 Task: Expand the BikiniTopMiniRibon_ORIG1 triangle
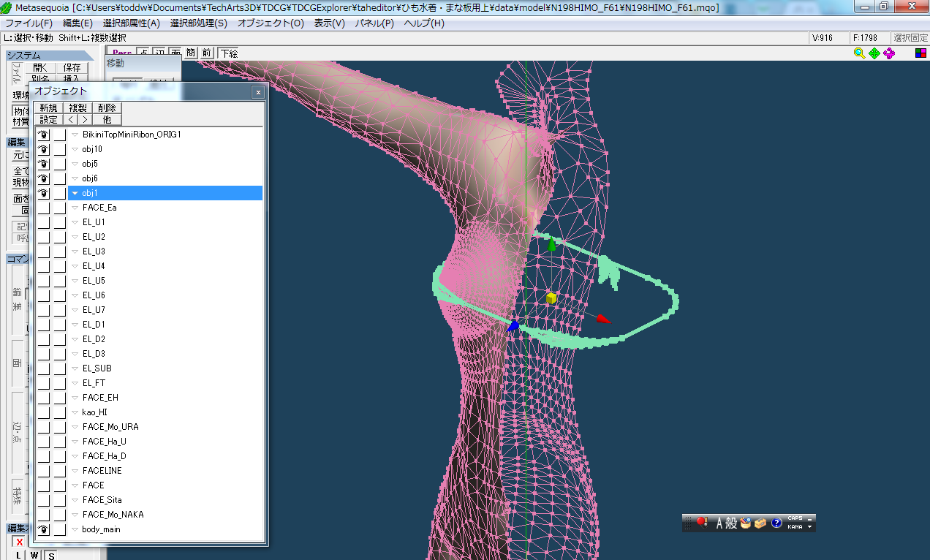click(x=75, y=135)
